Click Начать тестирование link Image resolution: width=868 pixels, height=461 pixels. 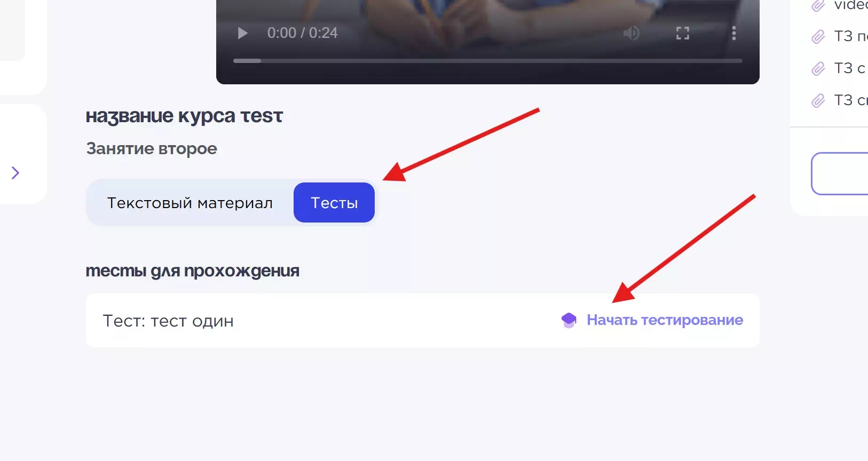[x=665, y=320]
